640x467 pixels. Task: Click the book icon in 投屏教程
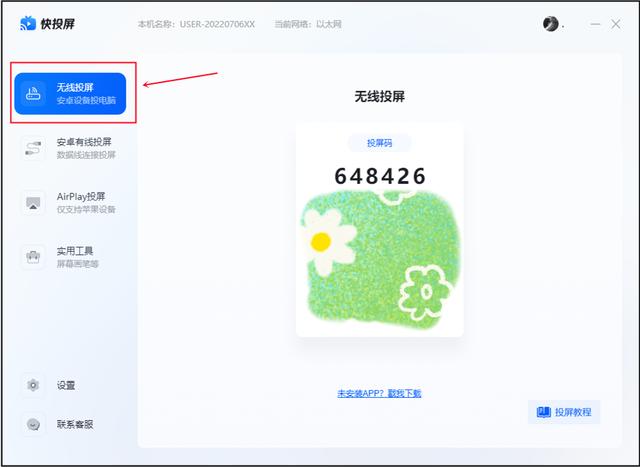543,412
